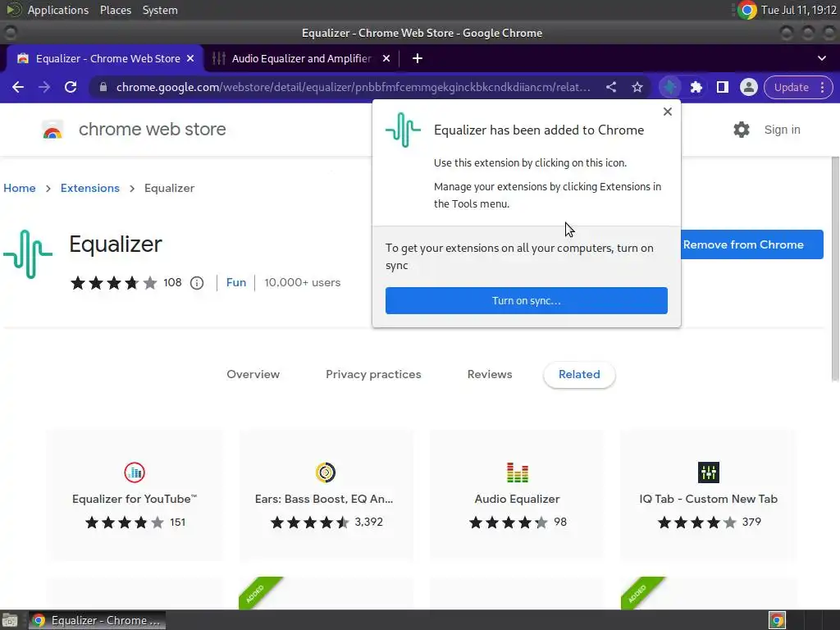Switch to the Audio Equalizer and Amplifier tab
The width and height of the screenshot is (840, 630).
[x=301, y=58]
